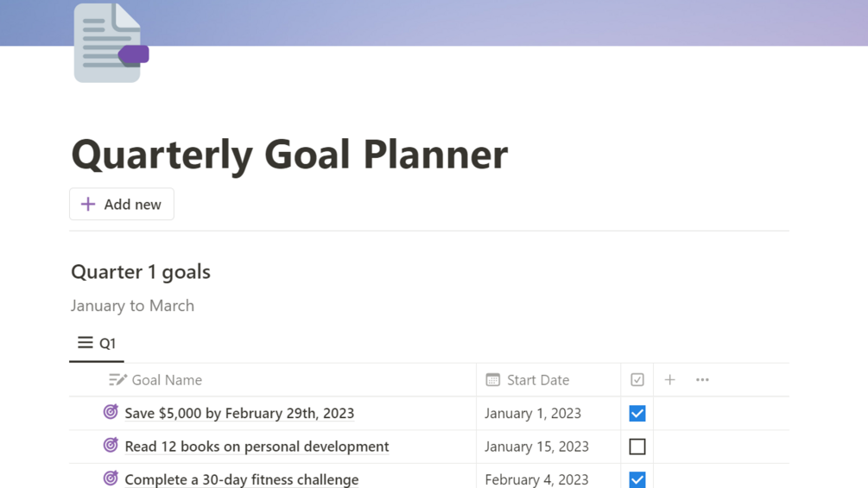Open the three-dots table options menu
Image resolution: width=868 pixels, height=488 pixels.
(702, 380)
